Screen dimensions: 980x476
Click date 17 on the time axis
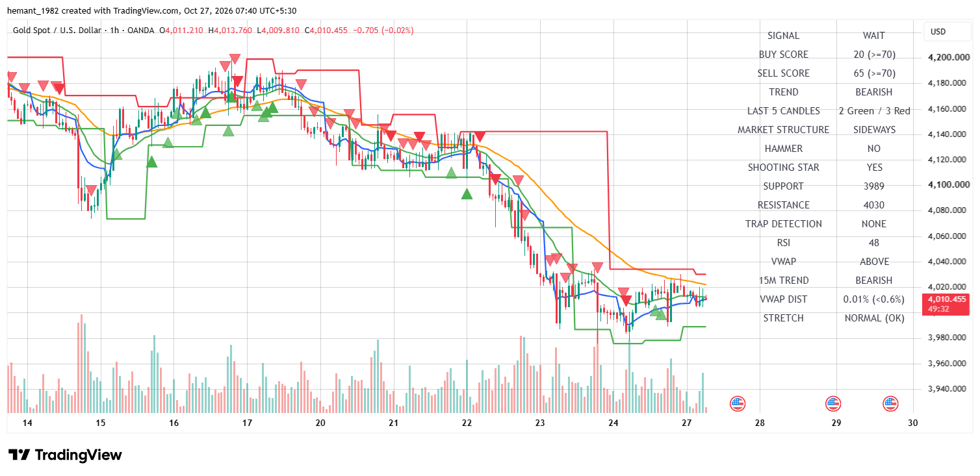(247, 423)
